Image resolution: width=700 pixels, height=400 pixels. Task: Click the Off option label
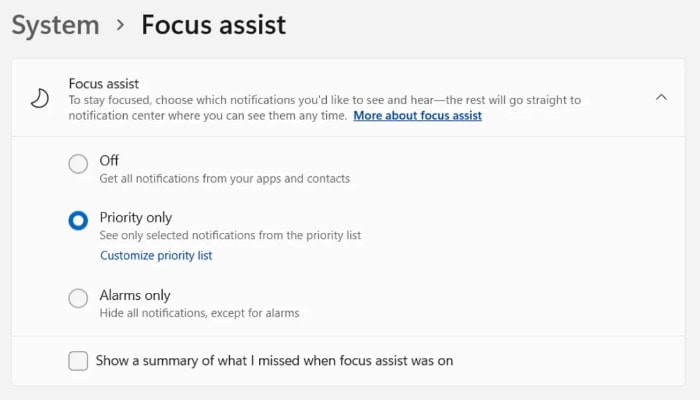click(109, 160)
